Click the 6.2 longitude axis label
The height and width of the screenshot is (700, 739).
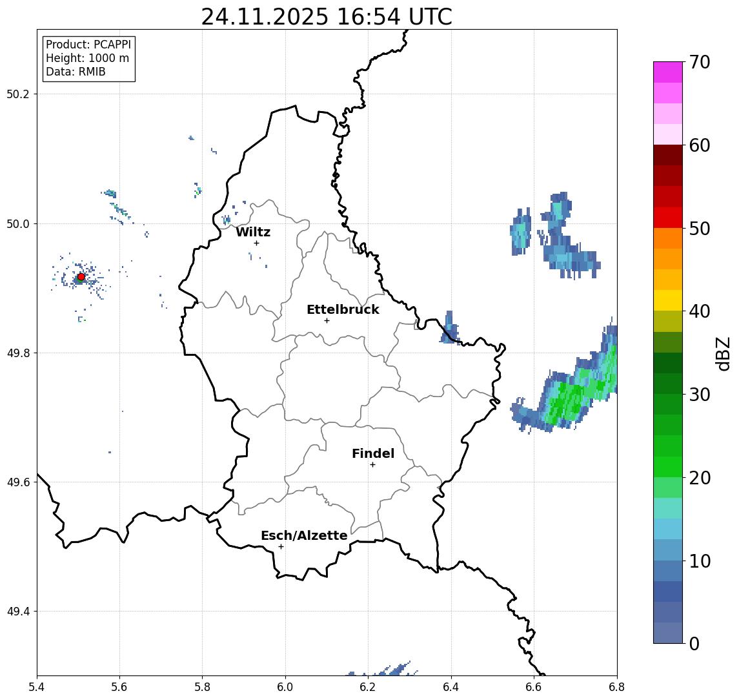[x=368, y=687]
